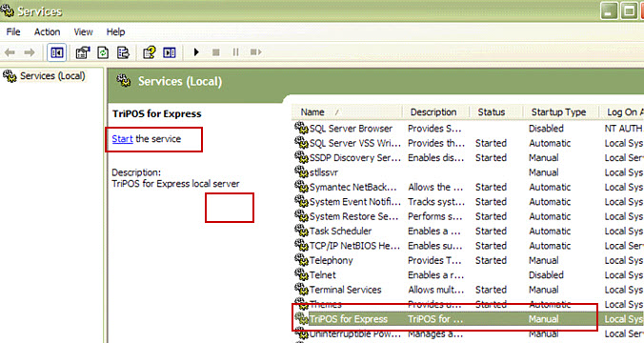
Task: Toggle Show/Hide Console Tree toolbar icon
Action: pyautogui.click(x=56, y=52)
